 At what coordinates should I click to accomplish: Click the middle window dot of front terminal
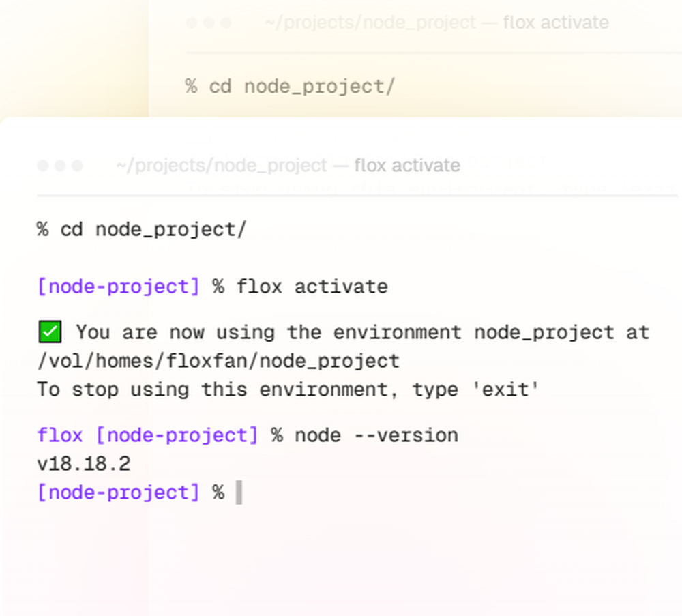tap(60, 166)
